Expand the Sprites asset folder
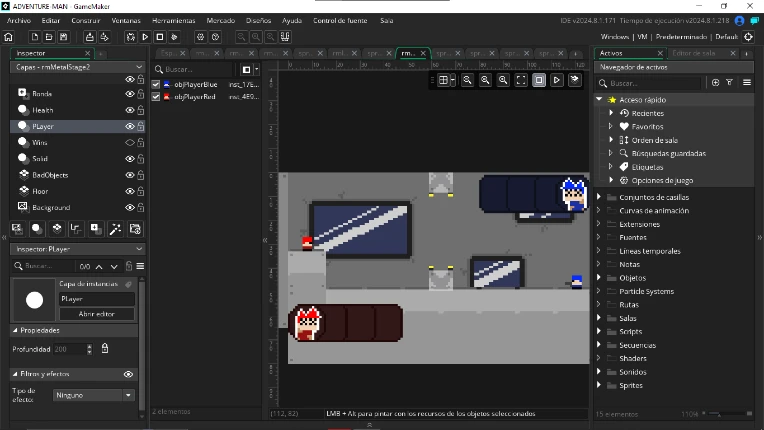The image size is (764, 430). click(x=599, y=385)
